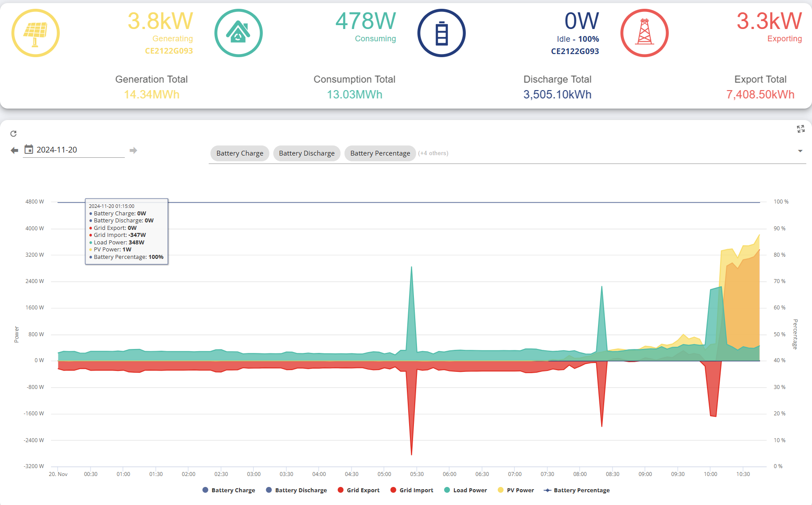
Task: Click the Generation Total 14.34MWh value
Action: click(x=152, y=94)
